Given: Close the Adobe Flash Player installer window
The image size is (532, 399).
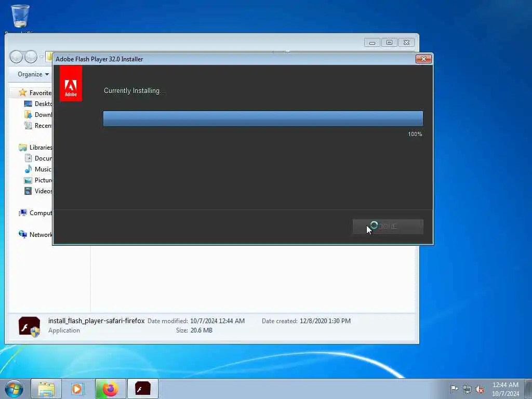Looking at the screenshot, I should [x=423, y=59].
